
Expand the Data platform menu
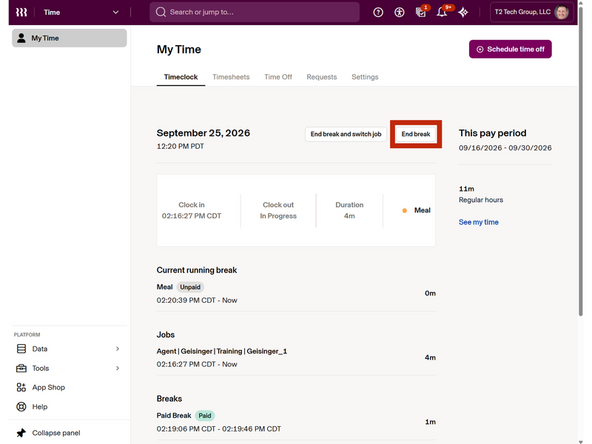click(69, 349)
